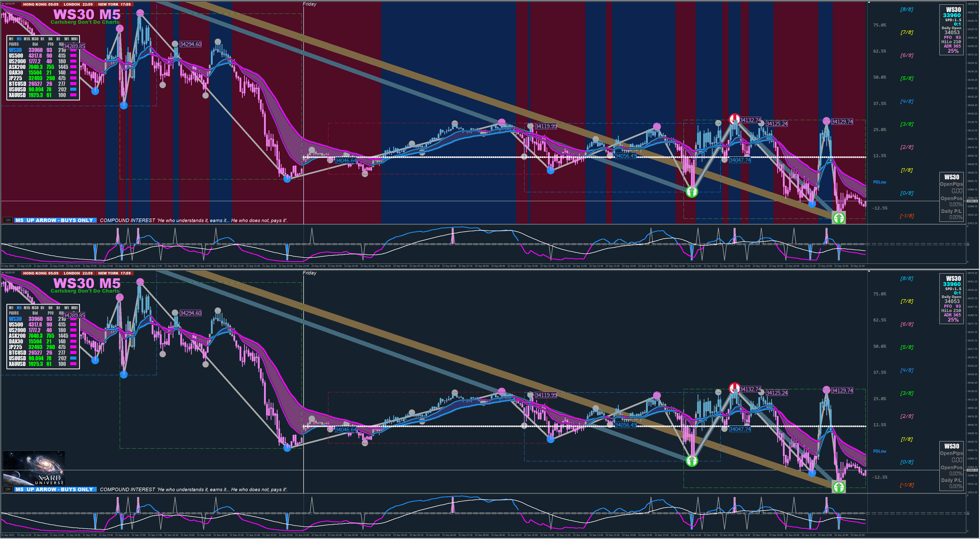
Task: Click blue swatch beside USOUSD, upper panel
Action: [74, 89]
